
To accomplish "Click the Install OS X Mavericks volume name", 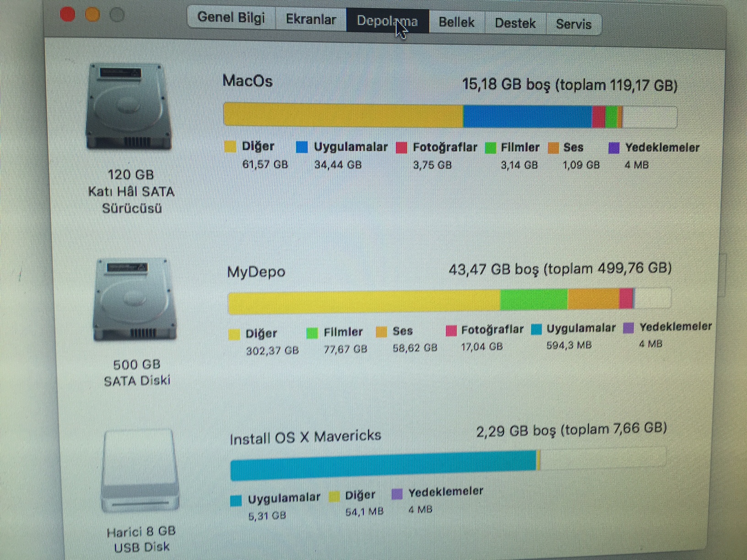I will 305,437.
